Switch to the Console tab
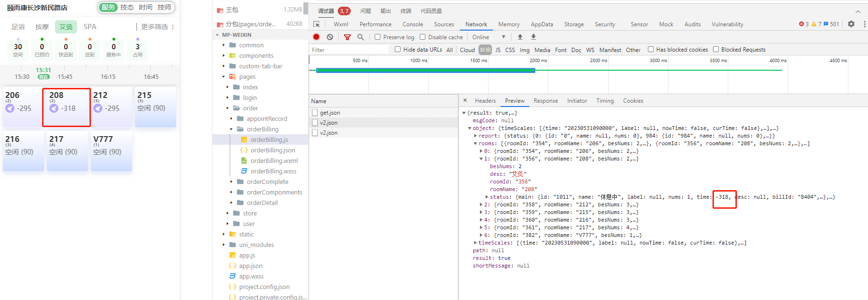Screen dimensions: 868x300 click(x=412, y=24)
